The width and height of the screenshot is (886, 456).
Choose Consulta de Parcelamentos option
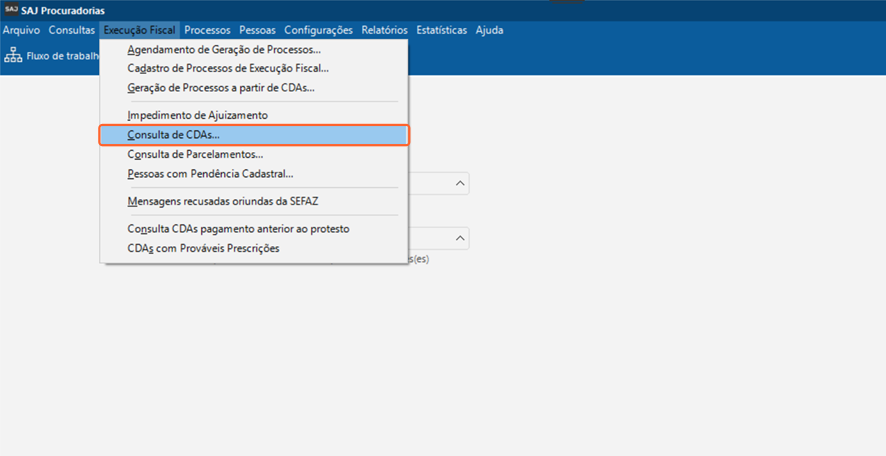click(x=195, y=155)
